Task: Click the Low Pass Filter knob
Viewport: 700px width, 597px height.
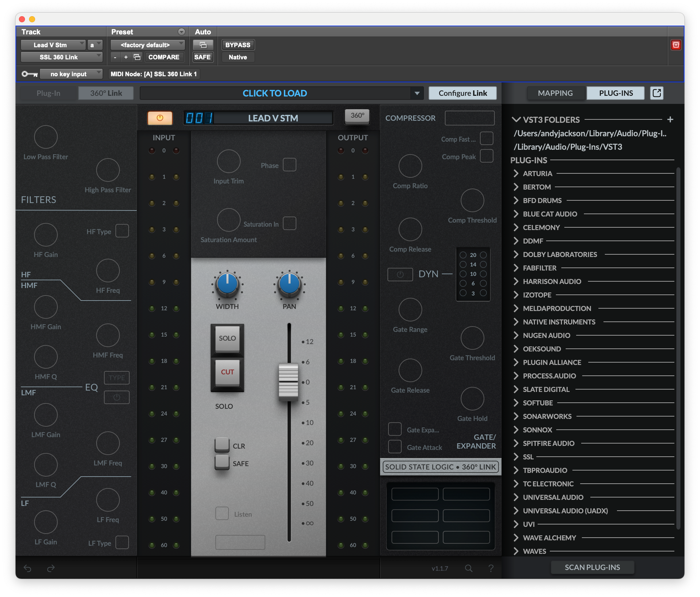Action: point(46,137)
